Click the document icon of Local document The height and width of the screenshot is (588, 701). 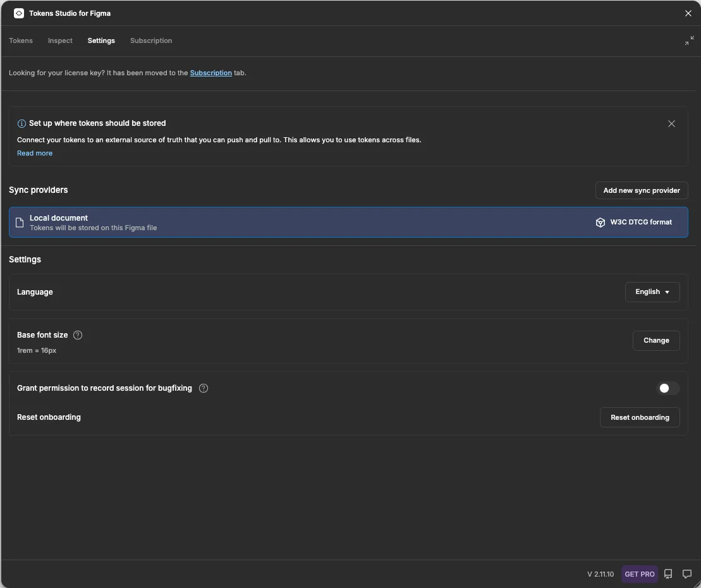click(20, 222)
